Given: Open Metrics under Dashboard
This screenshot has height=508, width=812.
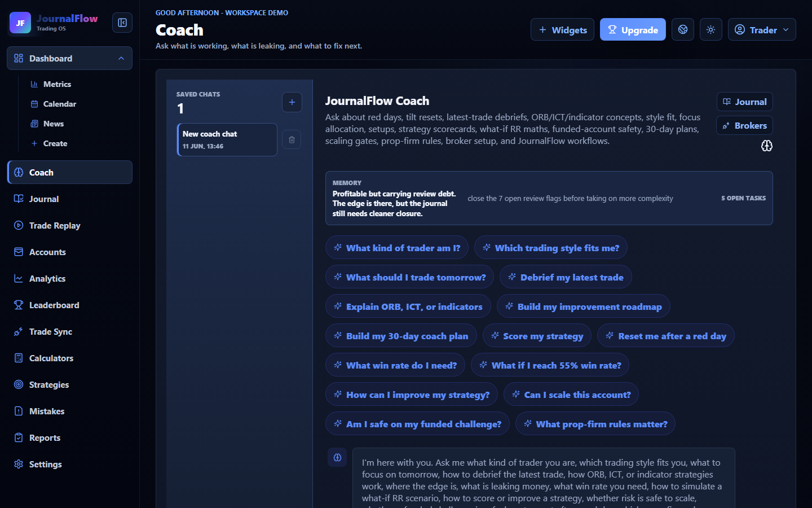Looking at the screenshot, I should (x=57, y=84).
